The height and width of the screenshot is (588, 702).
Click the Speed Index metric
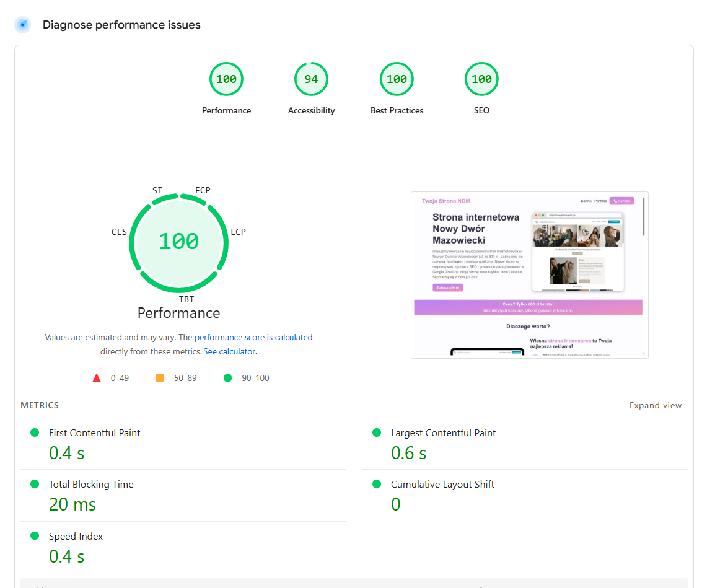183,547
